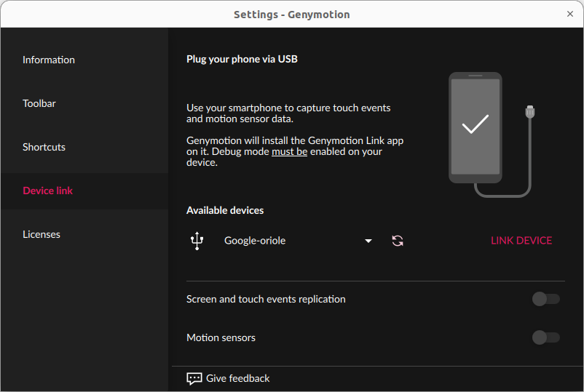The height and width of the screenshot is (392, 584).
Task: Refresh the available devices list
Action: tap(398, 241)
